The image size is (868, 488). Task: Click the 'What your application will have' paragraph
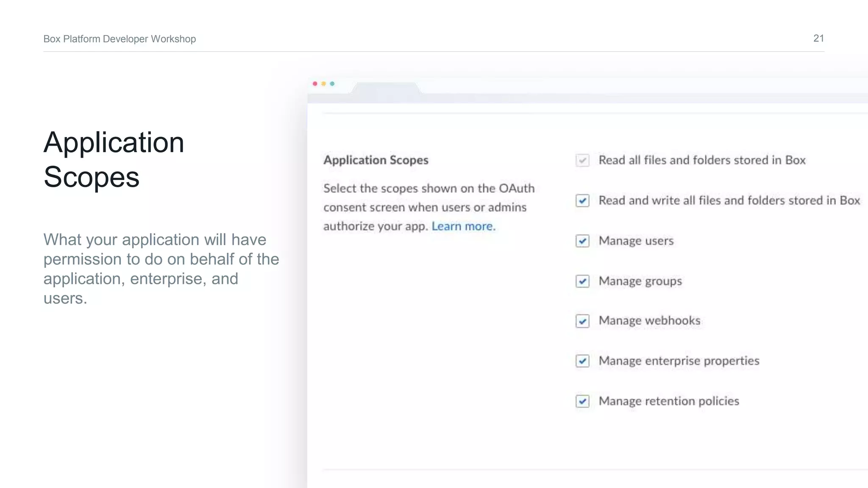pos(161,269)
